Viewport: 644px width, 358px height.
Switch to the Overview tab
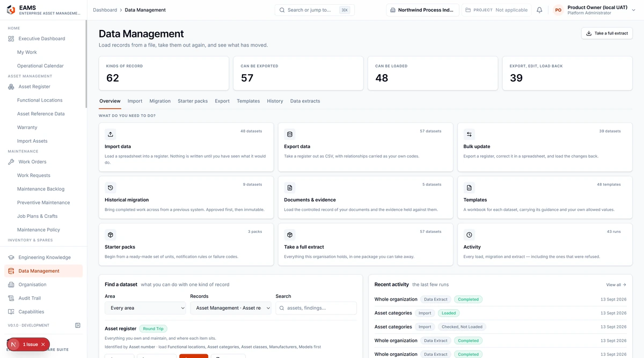point(110,101)
